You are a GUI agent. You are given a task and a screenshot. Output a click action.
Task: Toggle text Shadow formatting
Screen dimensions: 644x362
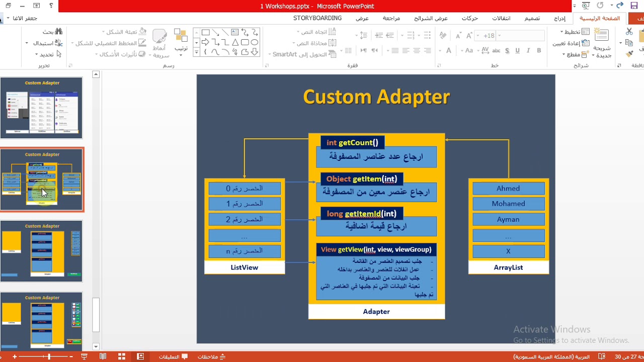point(507,50)
